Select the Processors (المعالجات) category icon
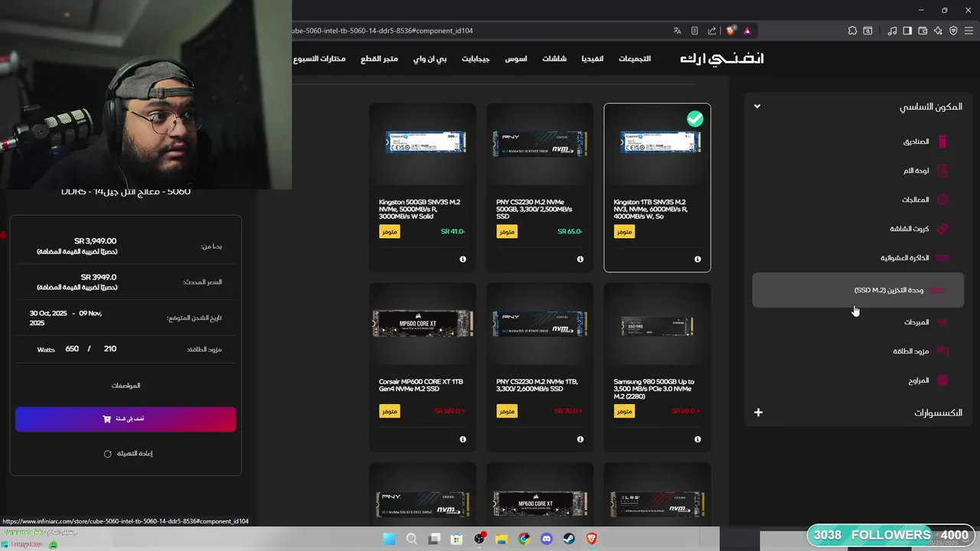The width and height of the screenshot is (980, 551). [942, 200]
